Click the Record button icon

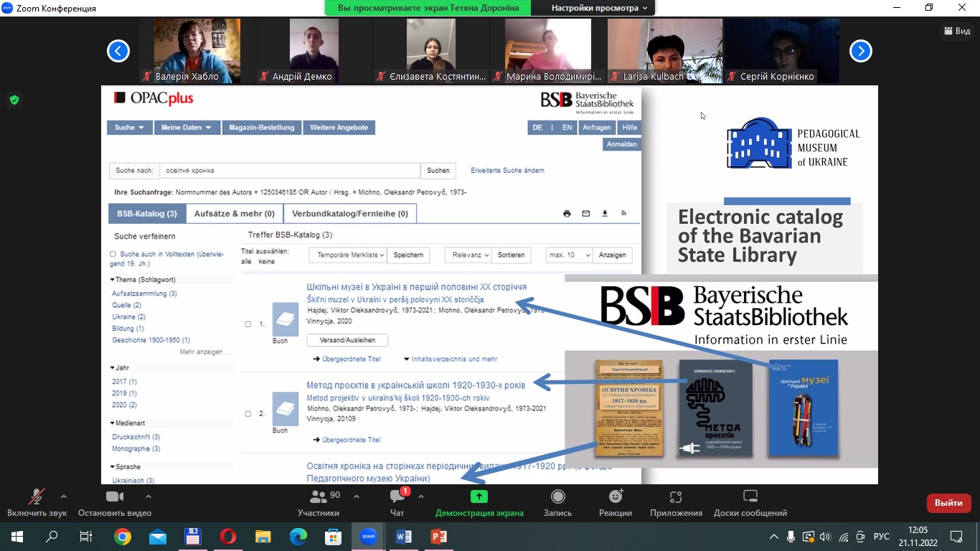point(557,497)
